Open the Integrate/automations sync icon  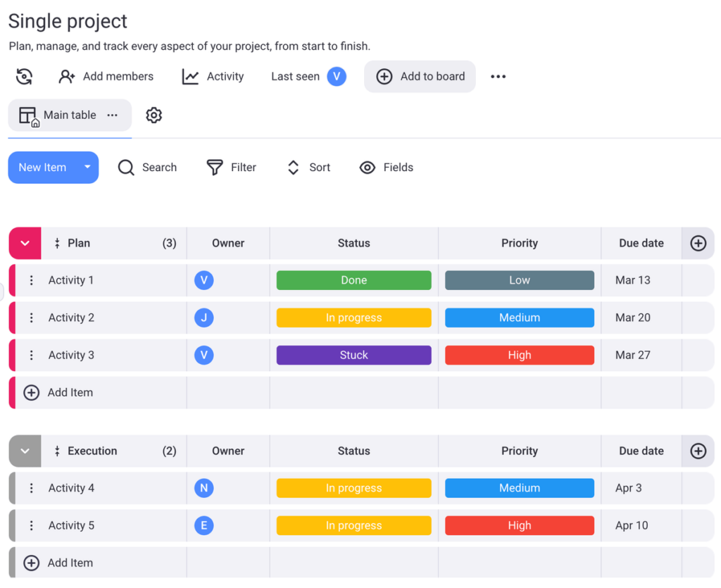tap(24, 76)
